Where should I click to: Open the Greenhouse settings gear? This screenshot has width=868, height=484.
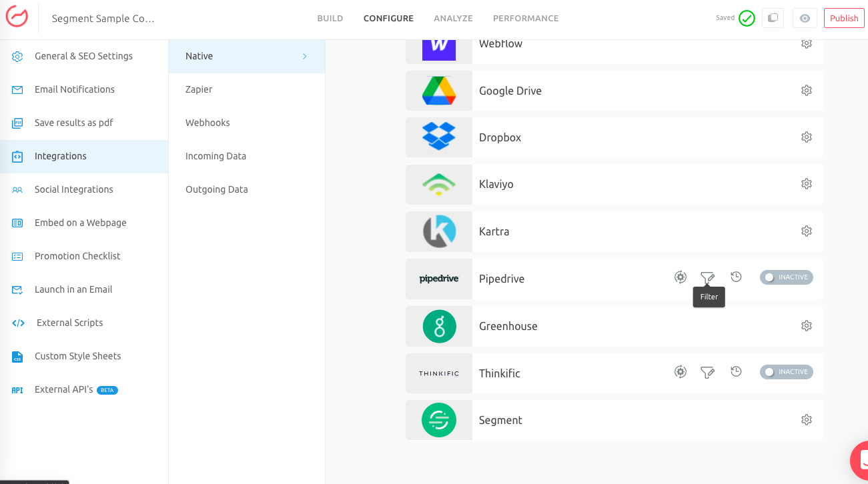807,325
